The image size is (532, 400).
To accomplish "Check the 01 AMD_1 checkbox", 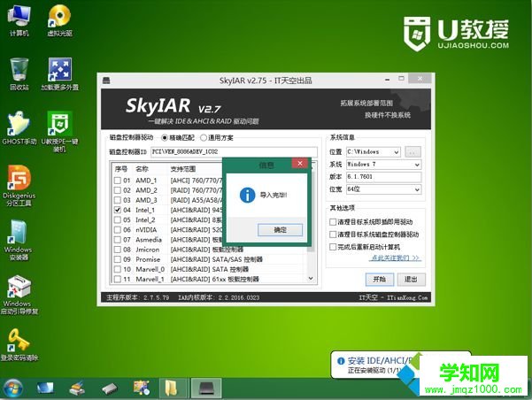I will (118, 181).
